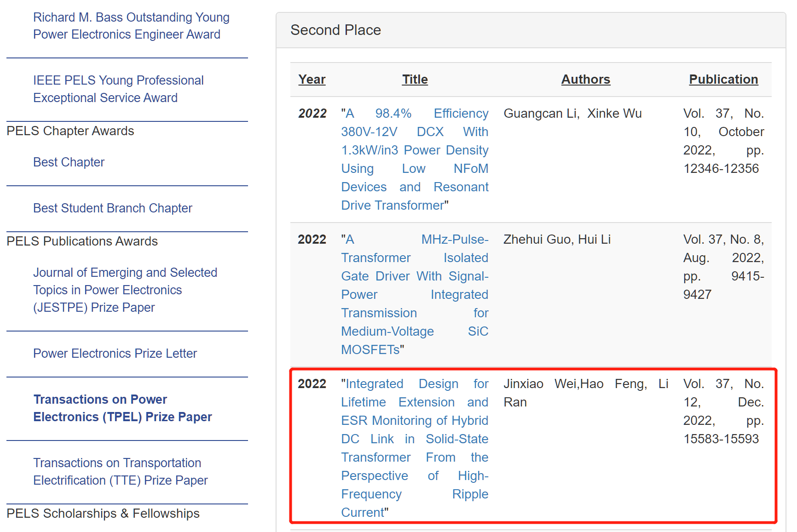797x532 pixels.
Task: Click the PELS Chapter Awards heading
Action: point(70,131)
